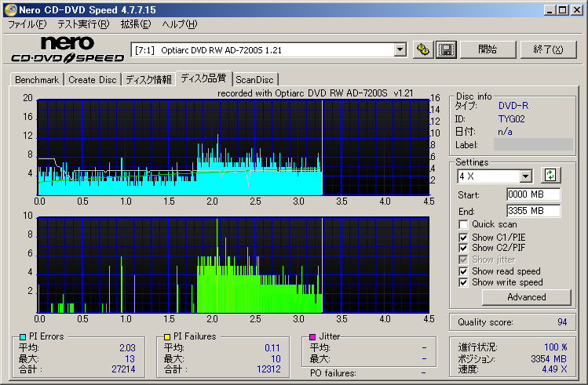588x385 pixels.
Task: Click the 開始 start button
Action: click(x=488, y=49)
